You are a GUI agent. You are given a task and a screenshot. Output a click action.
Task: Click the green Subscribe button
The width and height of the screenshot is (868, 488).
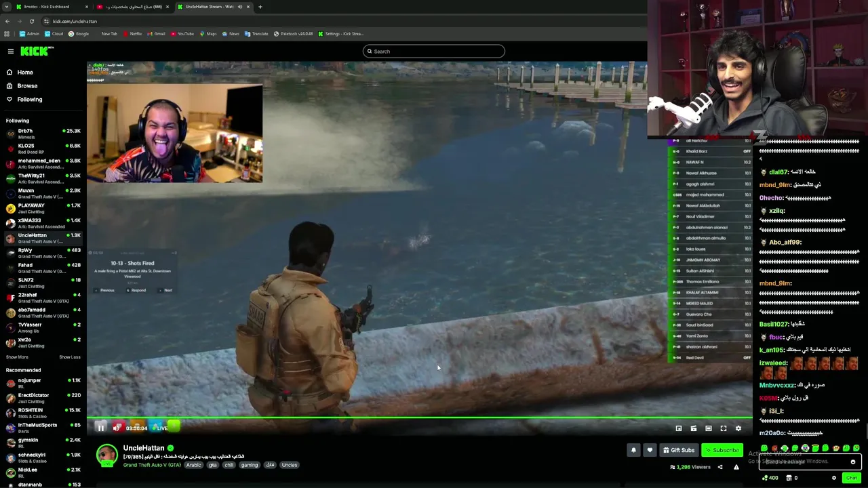[722, 450]
